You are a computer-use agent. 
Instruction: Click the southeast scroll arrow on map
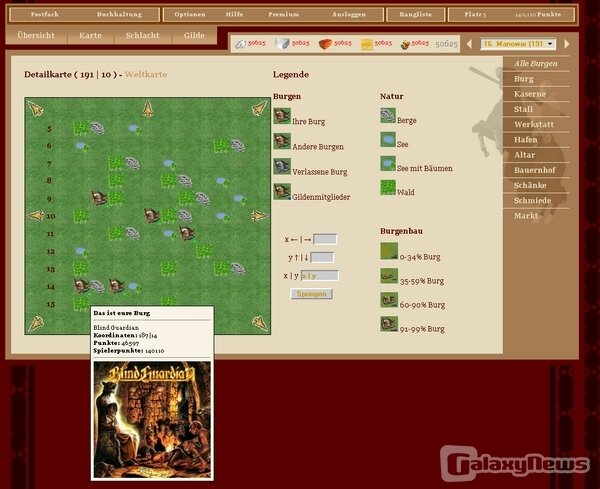(x=259, y=323)
